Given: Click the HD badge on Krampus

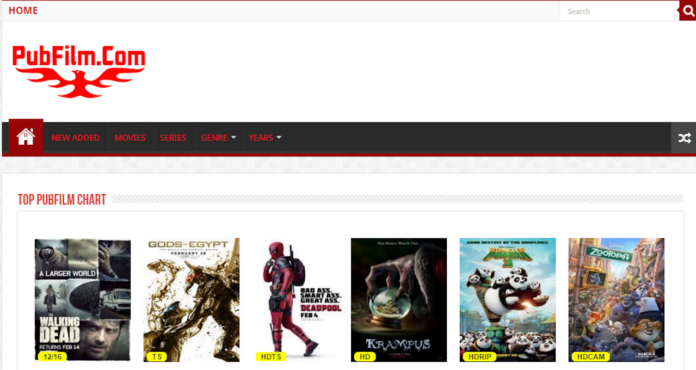Looking at the screenshot, I should tap(365, 356).
